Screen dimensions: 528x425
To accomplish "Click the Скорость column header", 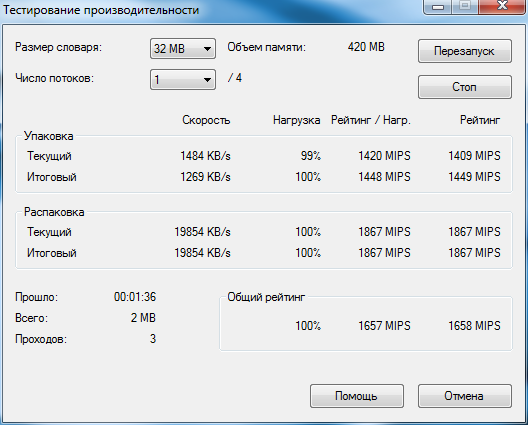I will click(206, 120).
